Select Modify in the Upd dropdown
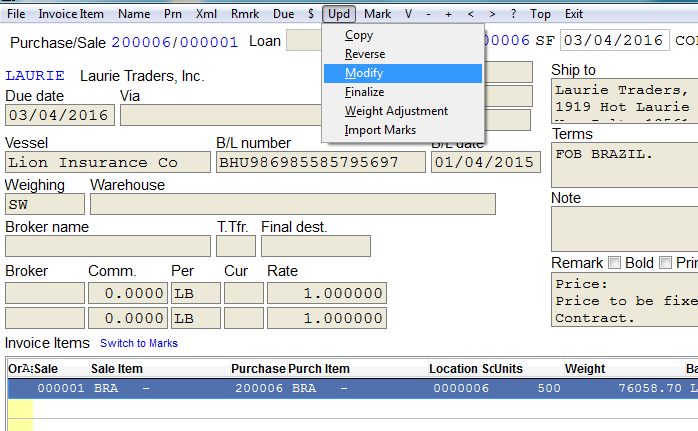Screen dimensions: 698x431 403,73
